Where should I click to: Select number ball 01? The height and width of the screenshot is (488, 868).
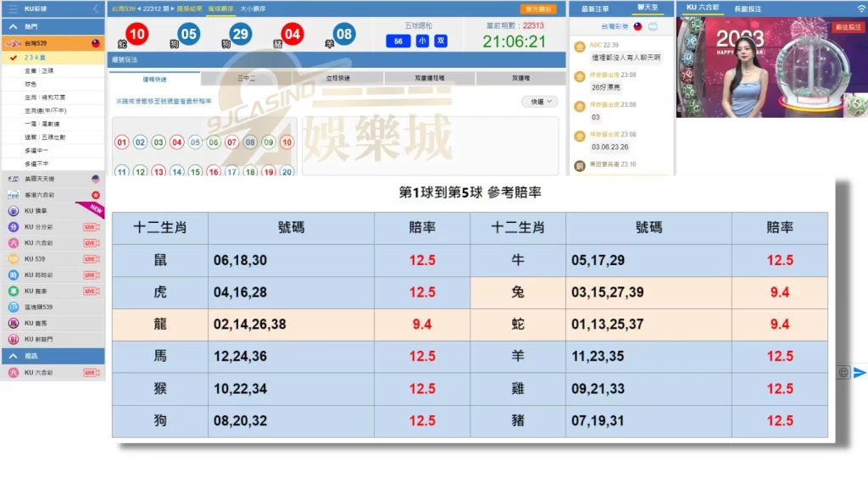click(121, 142)
